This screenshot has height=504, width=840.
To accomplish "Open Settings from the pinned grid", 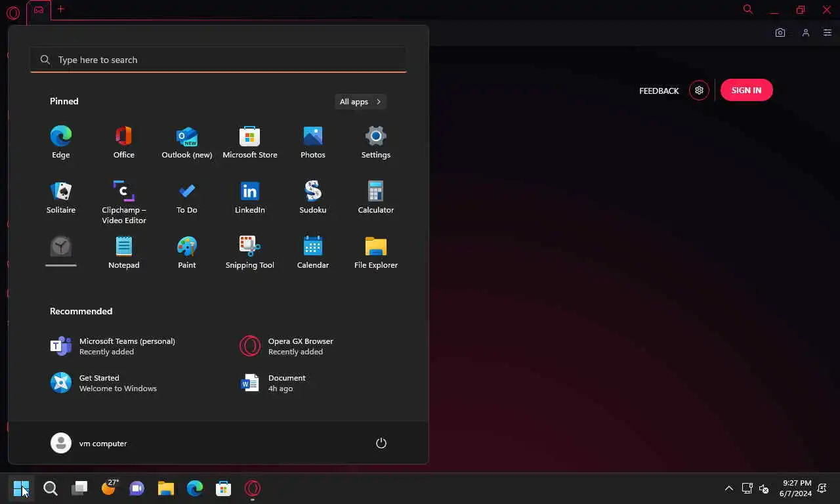I will tap(376, 142).
